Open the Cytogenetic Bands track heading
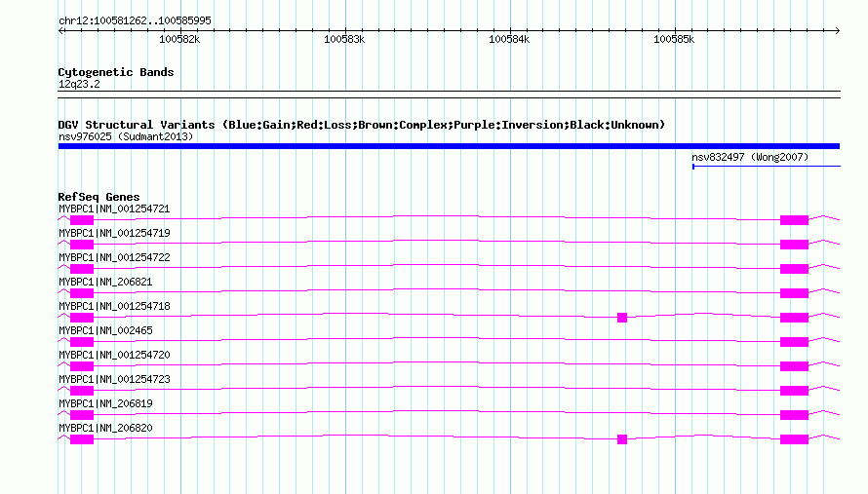Viewport: 868px width, 494px height. click(x=116, y=72)
